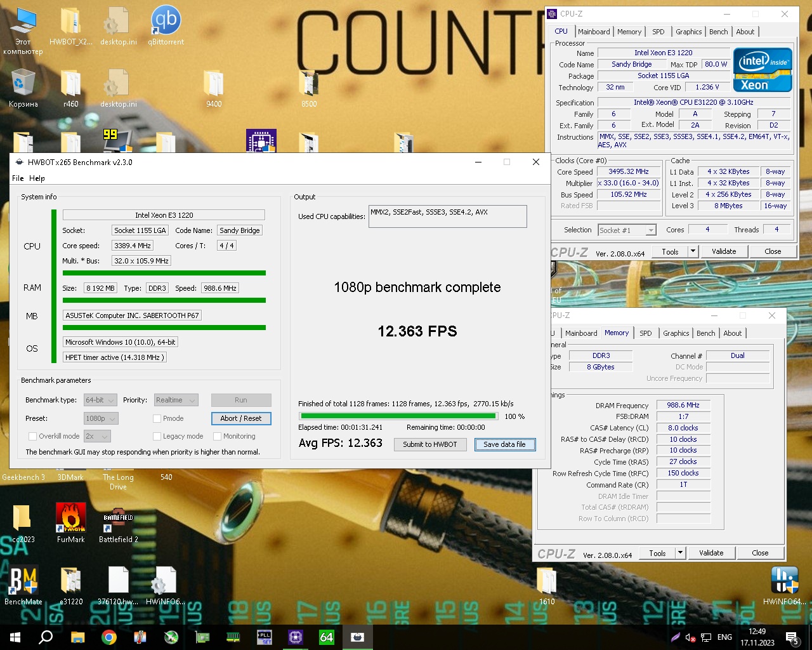Viewport: 812px width, 650px height.
Task: Click Tools button in upper CPU-Z window
Action: pyautogui.click(x=670, y=251)
